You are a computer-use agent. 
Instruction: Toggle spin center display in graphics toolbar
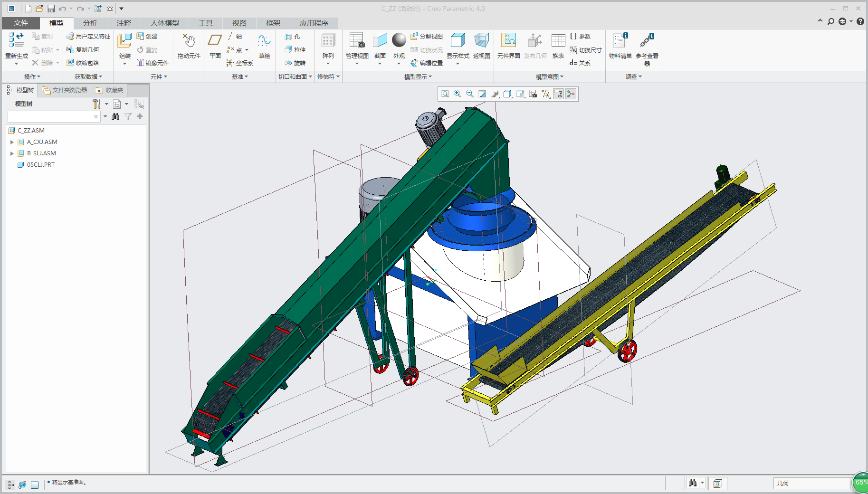pyautogui.click(x=571, y=94)
